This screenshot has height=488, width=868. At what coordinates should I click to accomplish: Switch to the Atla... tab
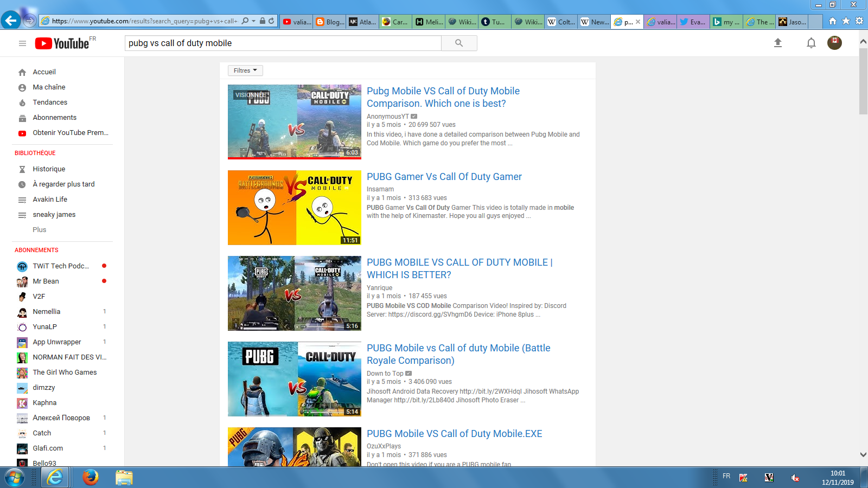[363, 22]
